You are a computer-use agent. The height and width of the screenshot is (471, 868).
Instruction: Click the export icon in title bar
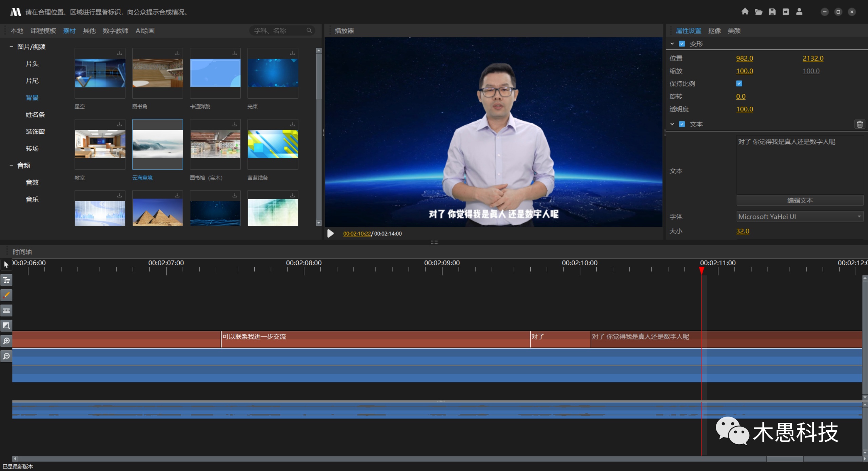click(786, 12)
